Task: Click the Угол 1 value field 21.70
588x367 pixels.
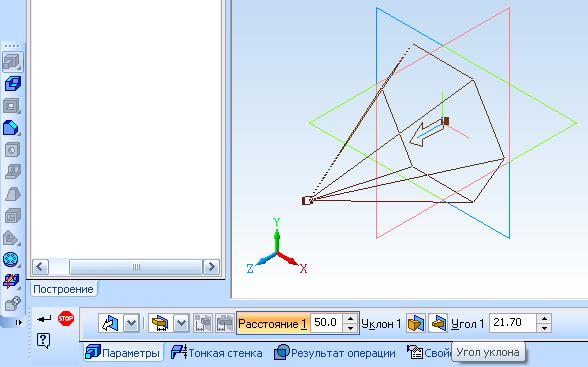Action: 513,322
